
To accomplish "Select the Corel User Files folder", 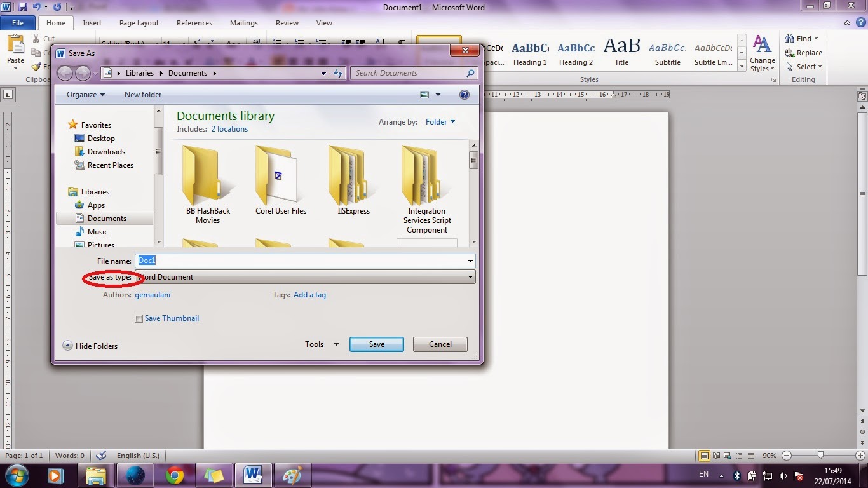I will pyautogui.click(x=281, y=180).
